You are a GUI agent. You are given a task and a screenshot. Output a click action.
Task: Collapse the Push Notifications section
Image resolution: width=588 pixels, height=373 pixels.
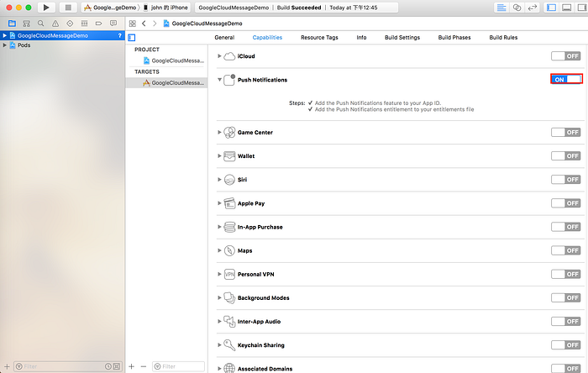click(x=219, y=80)
